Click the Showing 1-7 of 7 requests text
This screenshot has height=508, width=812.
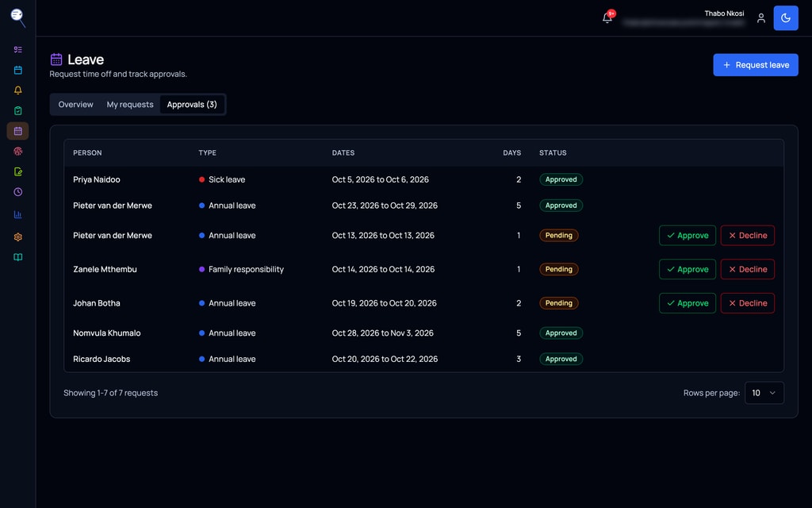(x=111, y=393)
